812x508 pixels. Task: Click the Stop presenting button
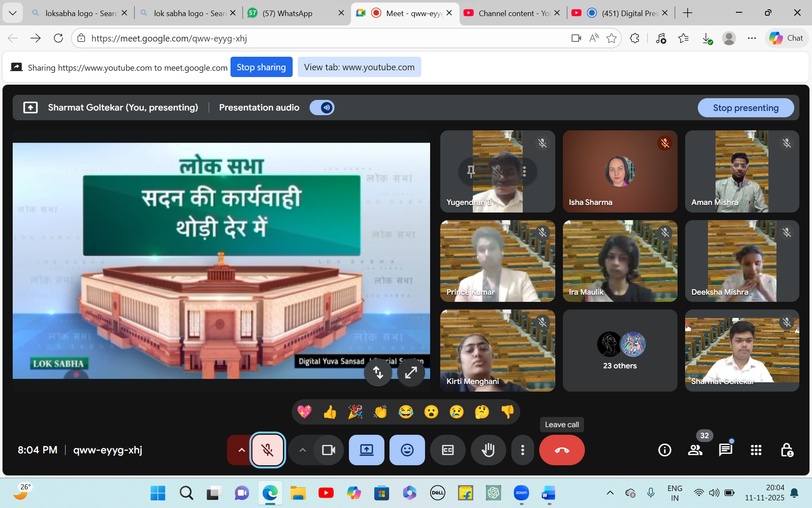coord(745,108)
